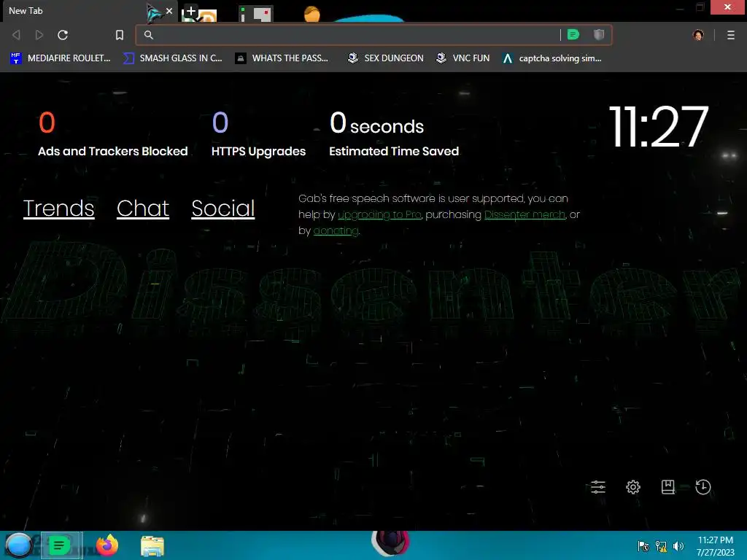
Task: Open the volume speaker tray icon
Action: click(678, 546)
